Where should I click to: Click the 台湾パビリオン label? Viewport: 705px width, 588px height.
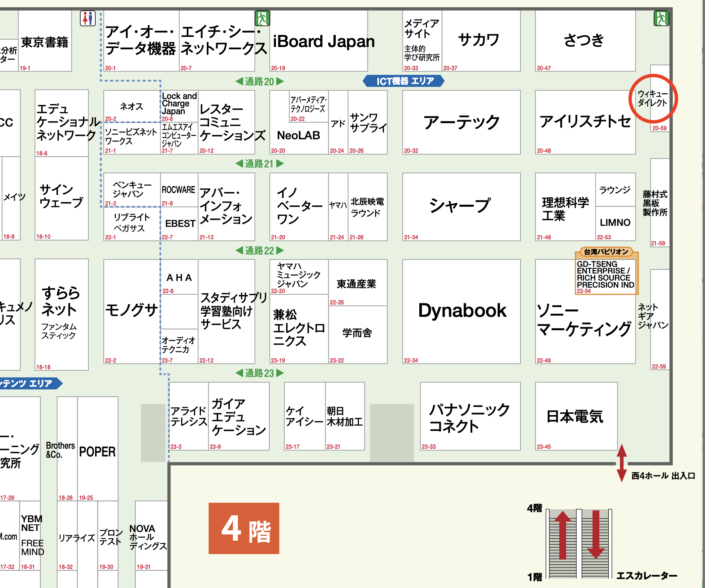(x=606, y=252)
